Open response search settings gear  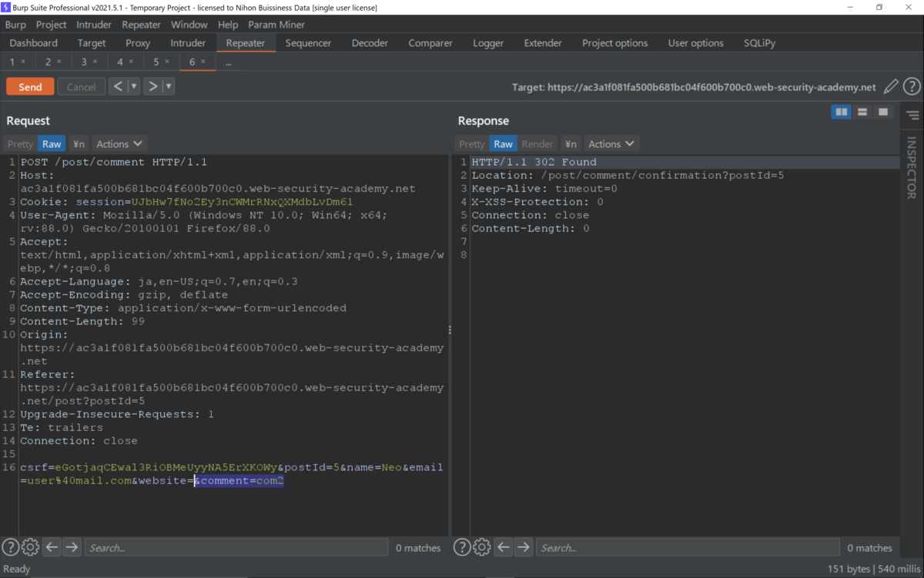click(x=481, y=547)
